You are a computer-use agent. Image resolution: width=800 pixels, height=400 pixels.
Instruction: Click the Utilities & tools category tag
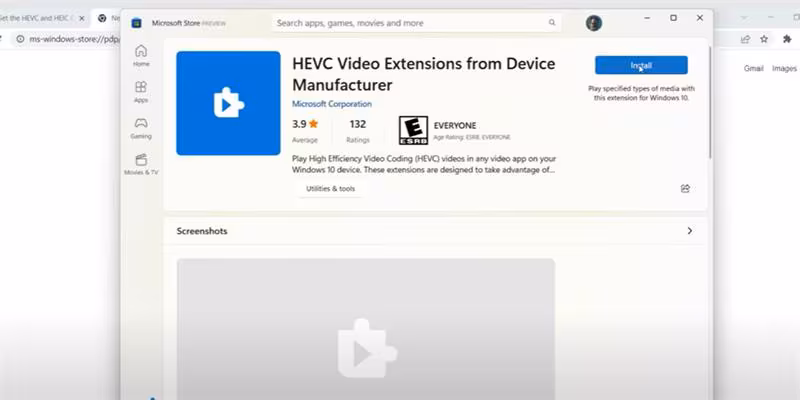coord(330,189)
